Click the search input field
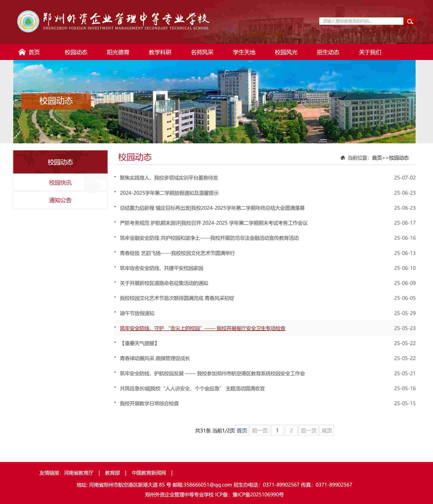Screen dimensions: 433x504 (360, 22)
